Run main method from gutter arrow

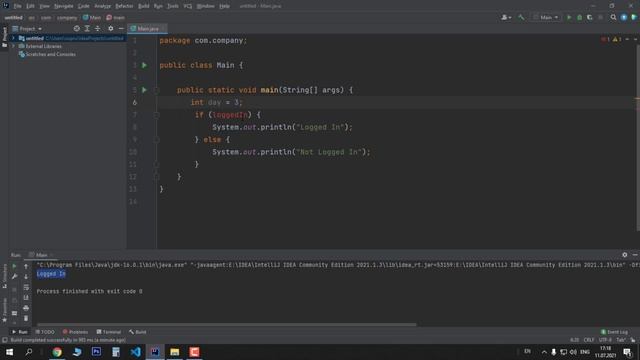(144, 90)
